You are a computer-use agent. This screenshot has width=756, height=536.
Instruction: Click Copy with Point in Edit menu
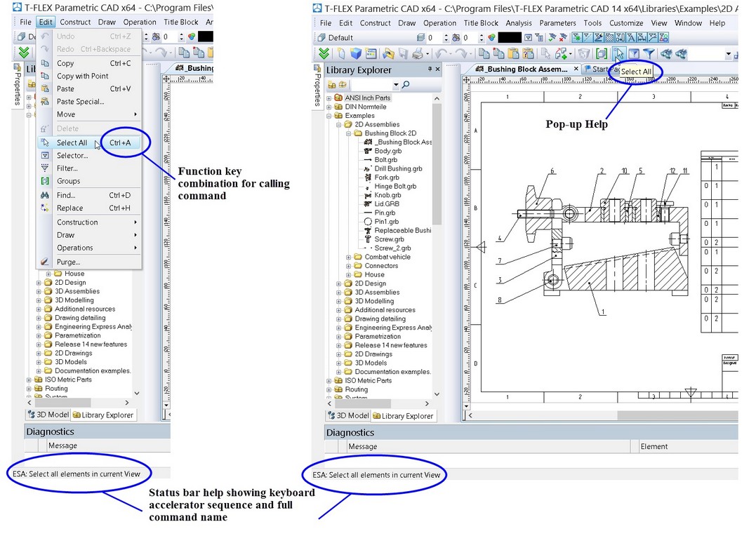(x=88, y=76)
